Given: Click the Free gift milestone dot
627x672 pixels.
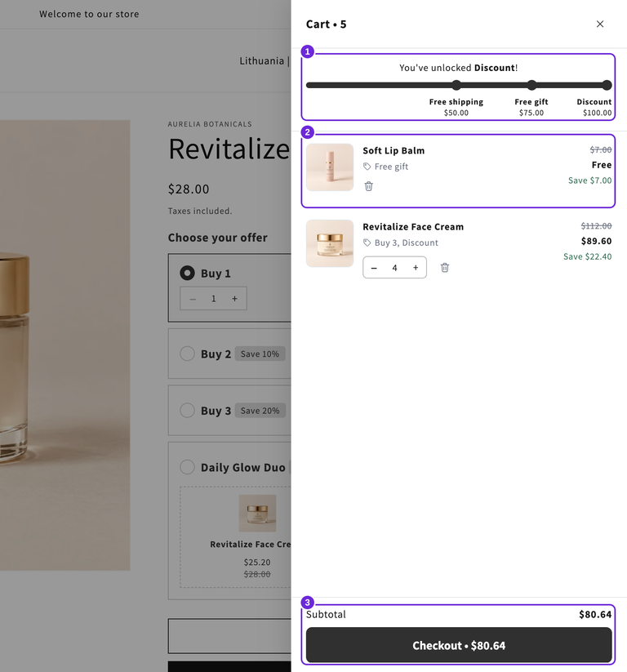Looking at the screenshot, I should (x=531, y=85).
